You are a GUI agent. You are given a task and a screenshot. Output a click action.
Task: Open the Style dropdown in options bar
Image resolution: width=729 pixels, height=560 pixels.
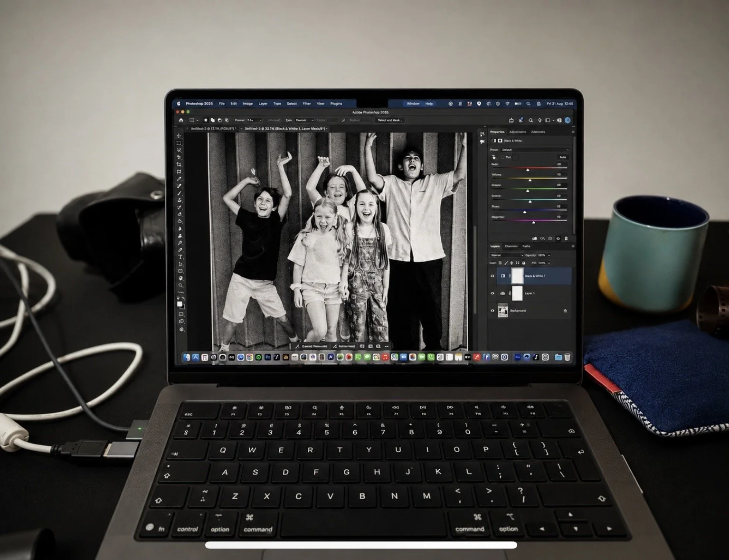click(304, 120)
